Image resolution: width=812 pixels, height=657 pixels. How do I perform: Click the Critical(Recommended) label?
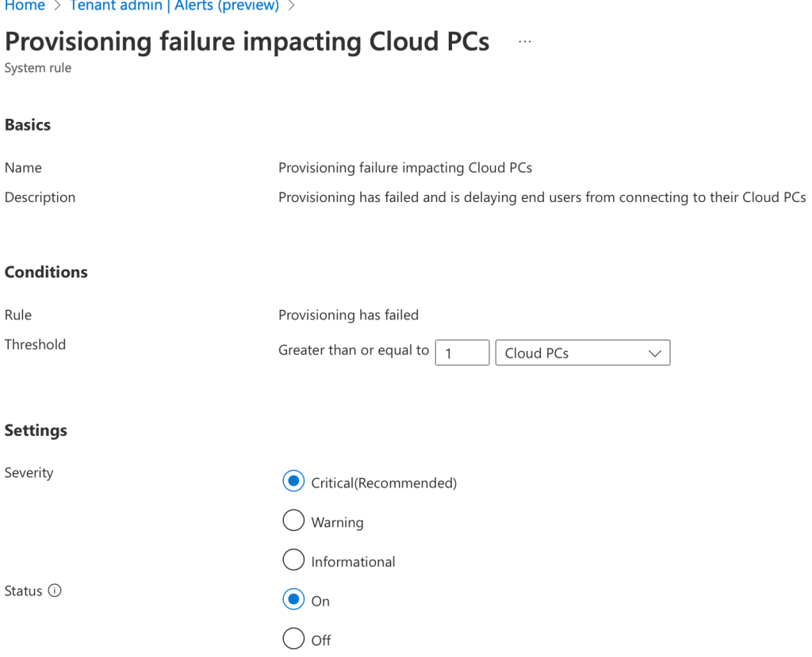coord(384,483)
